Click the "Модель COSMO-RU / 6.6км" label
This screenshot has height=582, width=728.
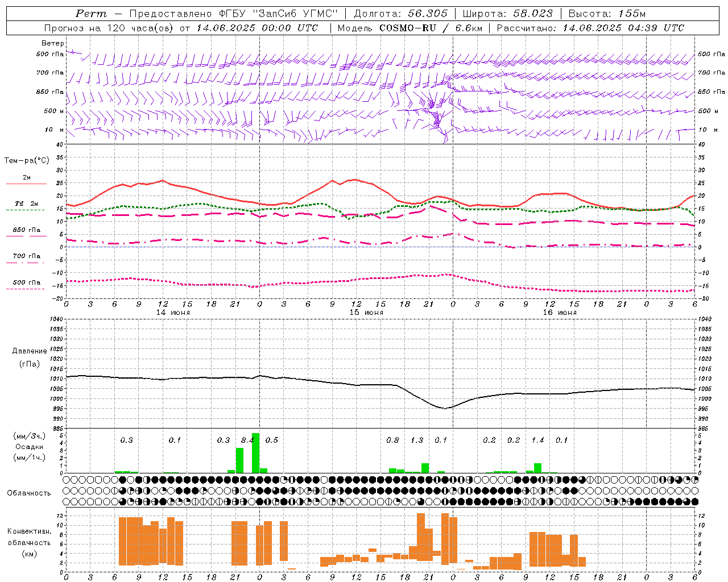click(x=410, y=28)
